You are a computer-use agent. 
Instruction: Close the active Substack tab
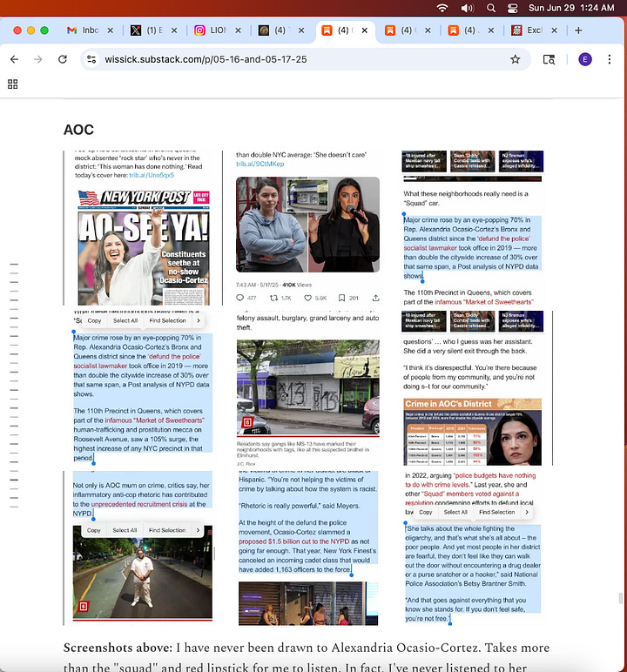(364, 30)
